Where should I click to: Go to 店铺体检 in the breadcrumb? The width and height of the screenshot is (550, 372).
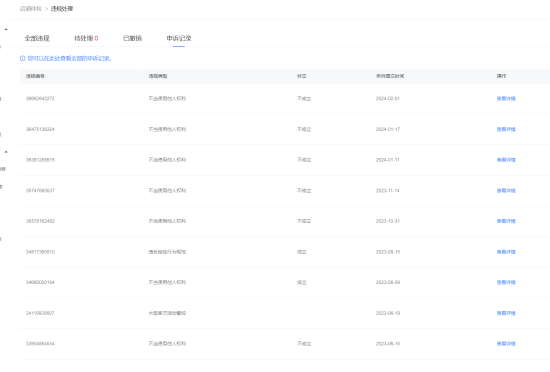[x=31, y=9]
